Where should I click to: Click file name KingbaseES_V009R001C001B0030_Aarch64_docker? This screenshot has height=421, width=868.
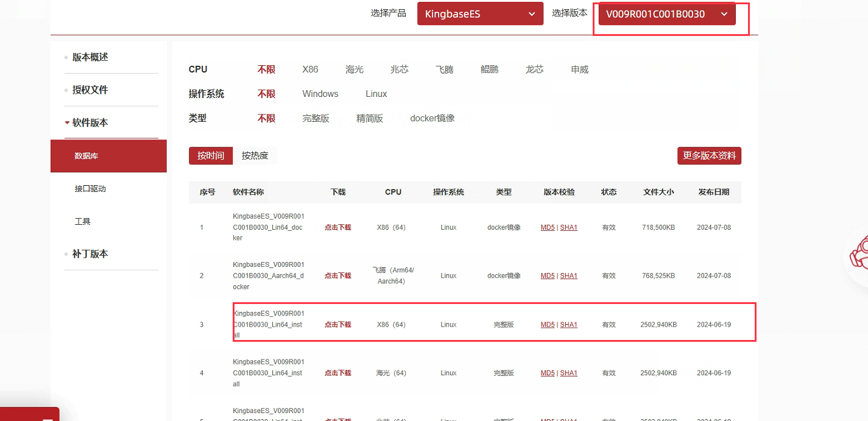268,275
